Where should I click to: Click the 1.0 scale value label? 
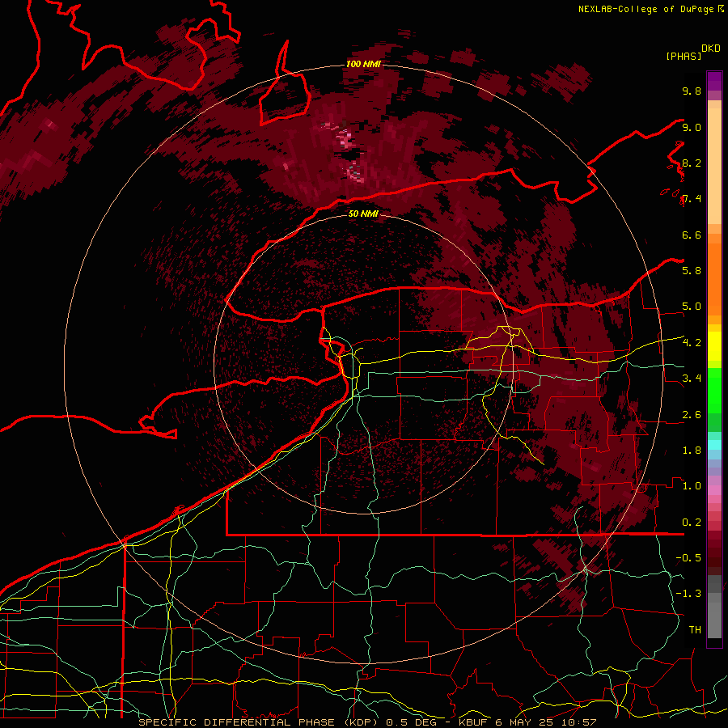[692, 486]
